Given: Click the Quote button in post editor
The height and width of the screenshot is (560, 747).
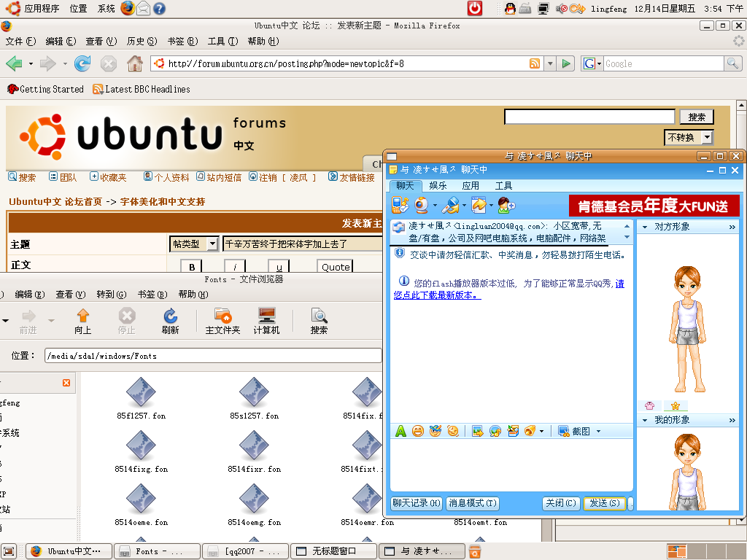Looking at the screenshot, I should (336, 267).
